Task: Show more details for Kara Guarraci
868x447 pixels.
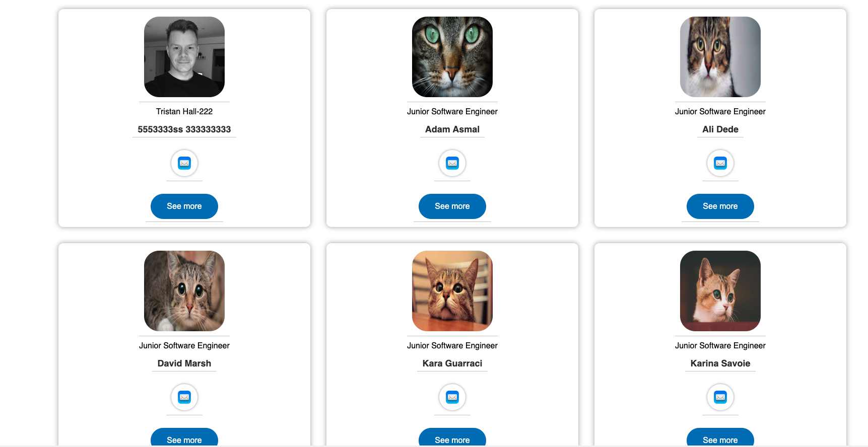Action: [x=452, y=437]
